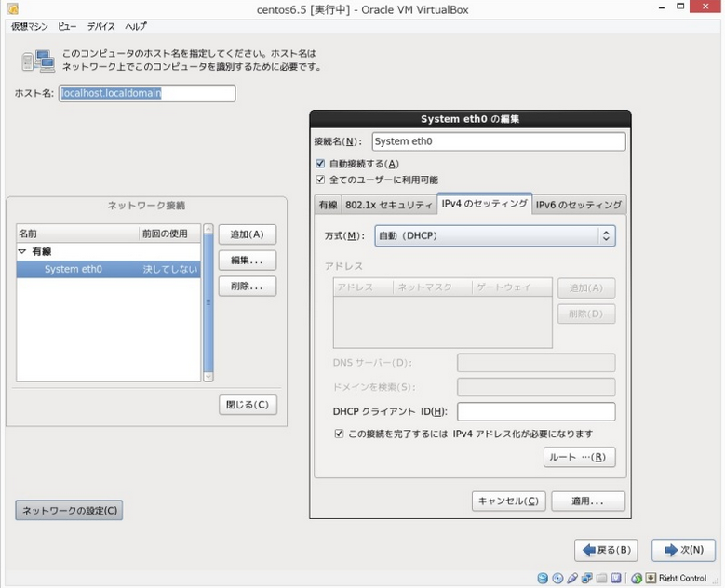This screenshot has height=588, width=725.
Task: Toggle 自動接続する(A) checkbox
Action: click(320, 163)
